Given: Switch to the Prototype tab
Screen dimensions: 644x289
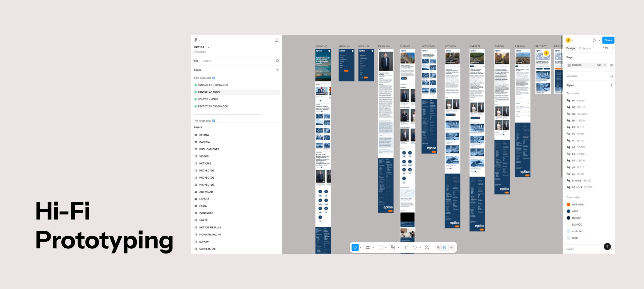Looking at the screenshot, I should pos(585,48).
